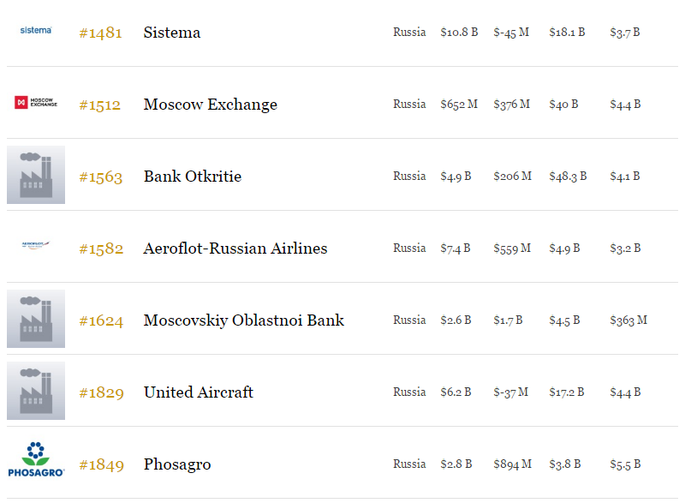Click the Moscow Exchange logo
Screen dimensions: 697x503
(36, 103)
